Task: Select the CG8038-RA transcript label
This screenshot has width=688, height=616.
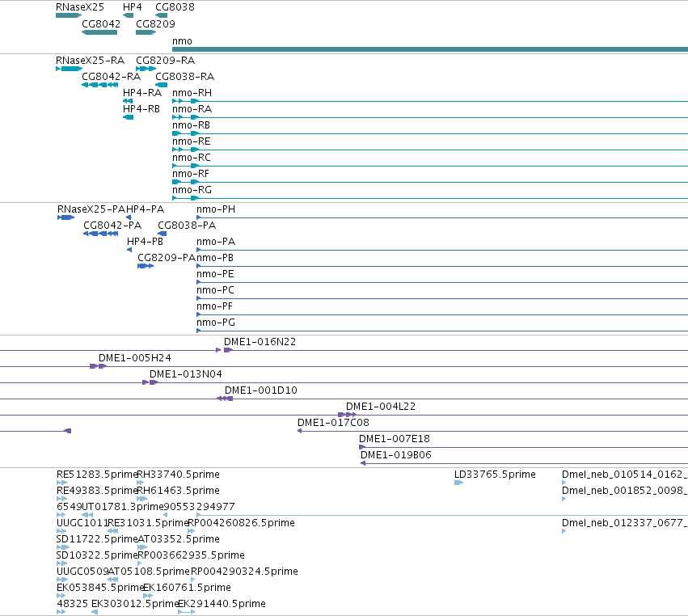Action: (x=184, y=76)
